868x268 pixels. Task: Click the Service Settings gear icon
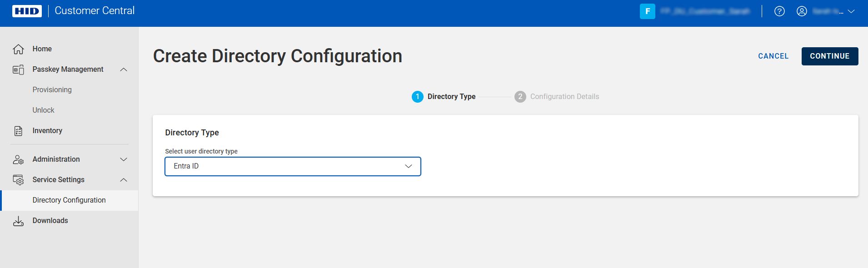pyautogui.click(x=18, y=180)
